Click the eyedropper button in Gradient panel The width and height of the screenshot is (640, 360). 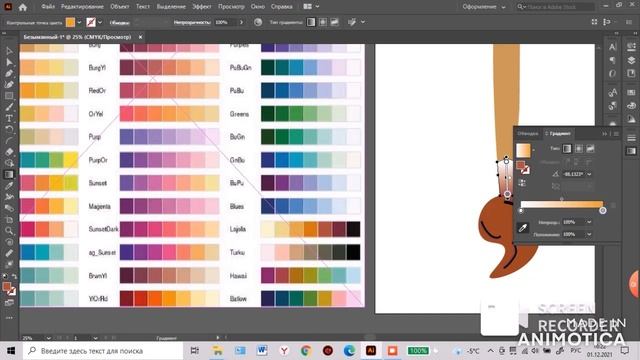click(523, 228)
